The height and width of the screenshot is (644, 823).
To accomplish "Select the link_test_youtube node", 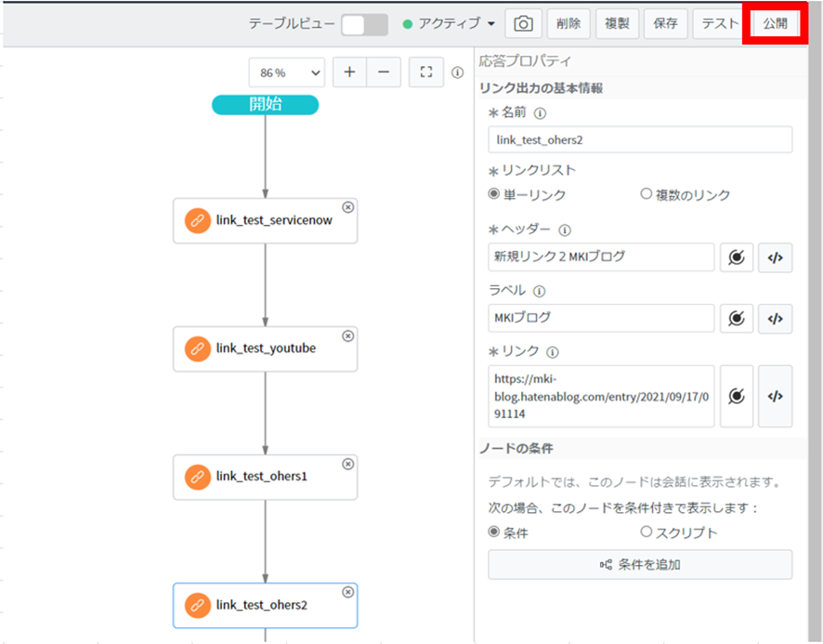I will (265, 348).
